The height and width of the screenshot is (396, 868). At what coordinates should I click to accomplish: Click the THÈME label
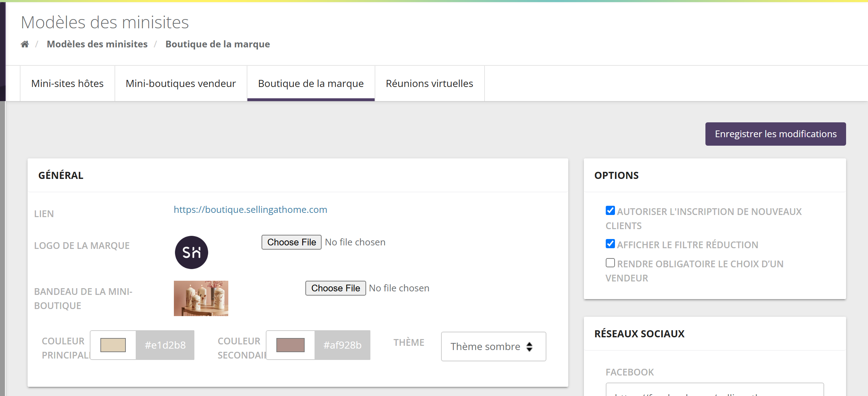[x=409, y=343]
